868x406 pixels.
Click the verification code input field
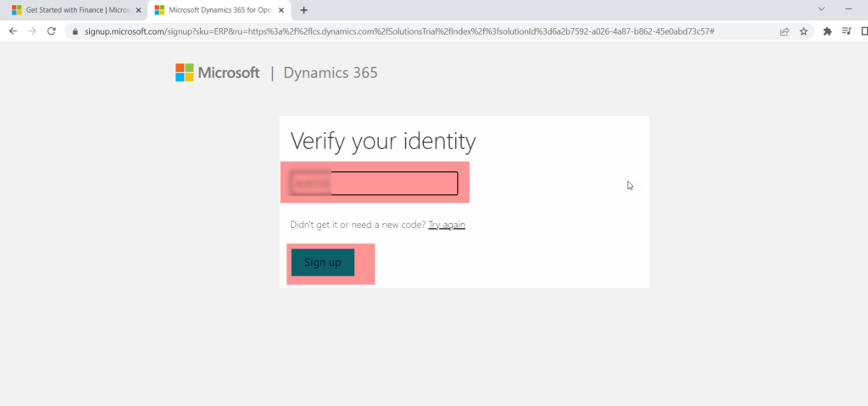[375, 183]
